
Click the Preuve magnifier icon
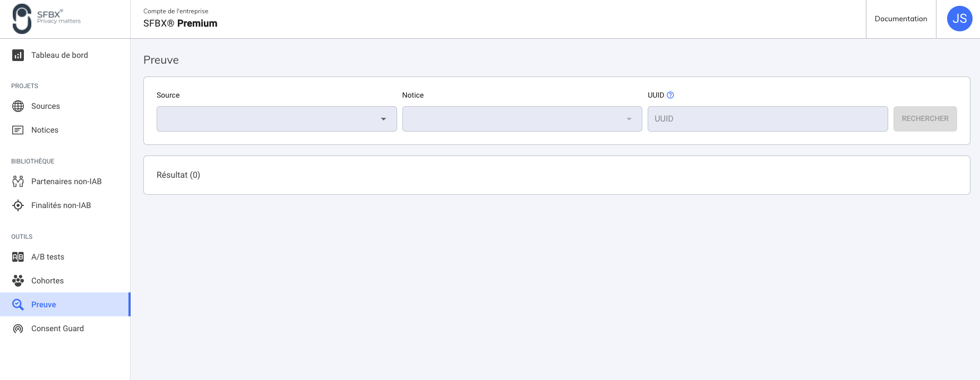(x=18, y=305)
